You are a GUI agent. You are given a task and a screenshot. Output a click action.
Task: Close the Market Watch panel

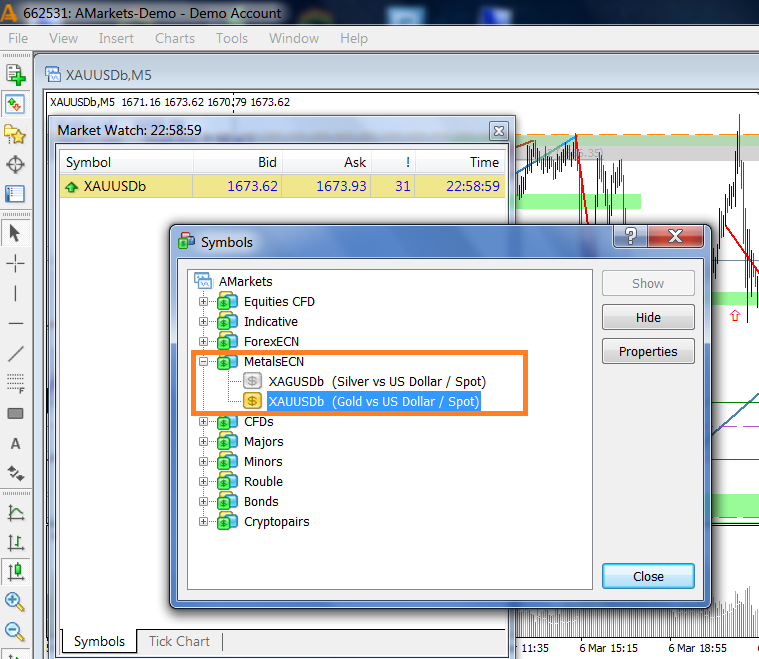[499, 131]
